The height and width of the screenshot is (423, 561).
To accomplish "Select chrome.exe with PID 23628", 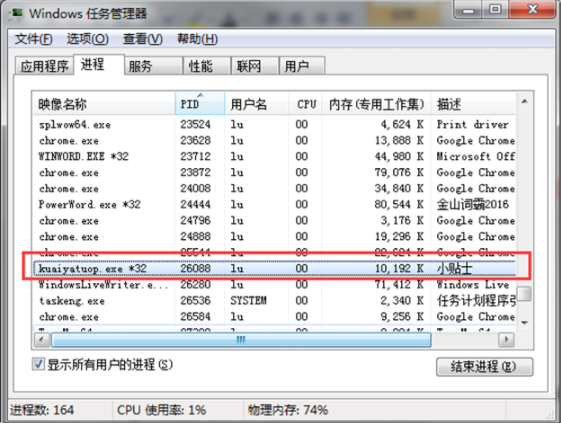I will (274, 140).
